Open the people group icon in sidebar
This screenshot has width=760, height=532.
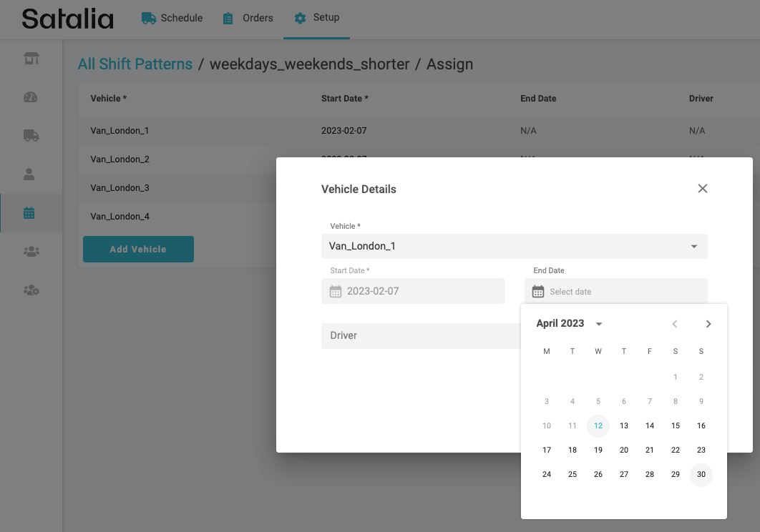pyautogui.click(x=31, y=251)
